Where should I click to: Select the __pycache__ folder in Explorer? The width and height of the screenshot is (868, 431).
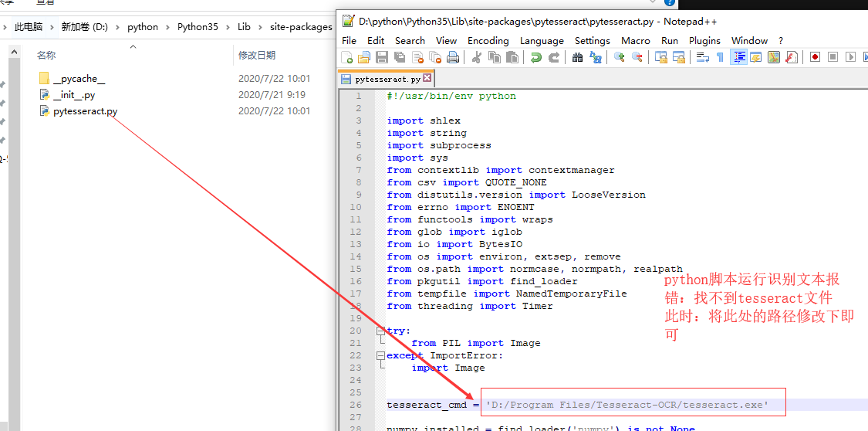[73, 79]
